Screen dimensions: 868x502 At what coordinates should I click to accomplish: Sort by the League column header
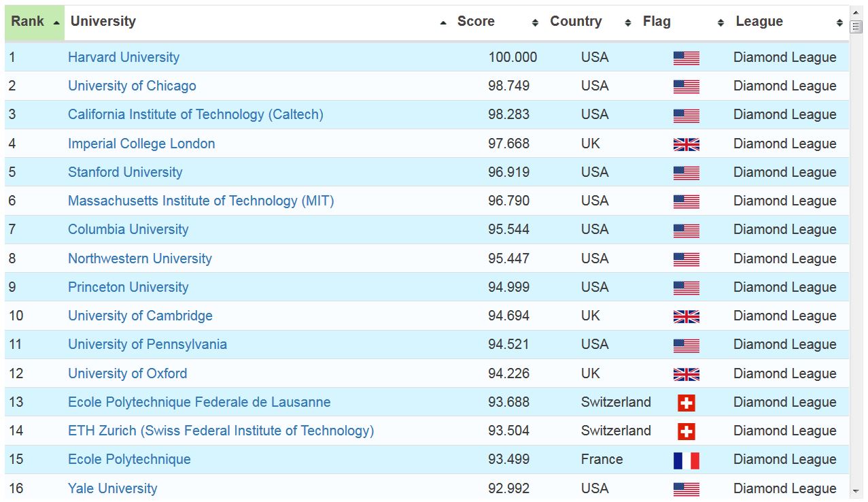click(x=788, y=22)
